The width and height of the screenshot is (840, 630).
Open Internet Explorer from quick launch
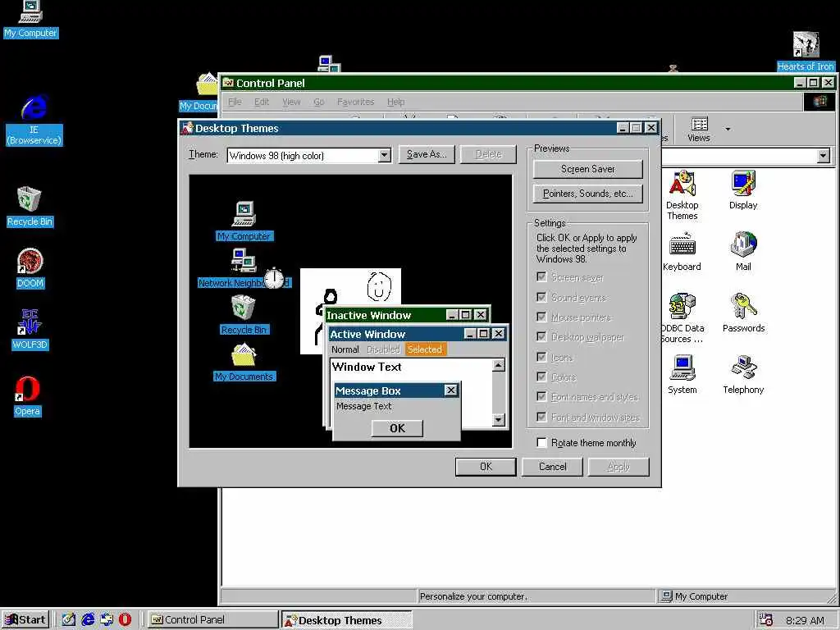(x=88, y=619)
